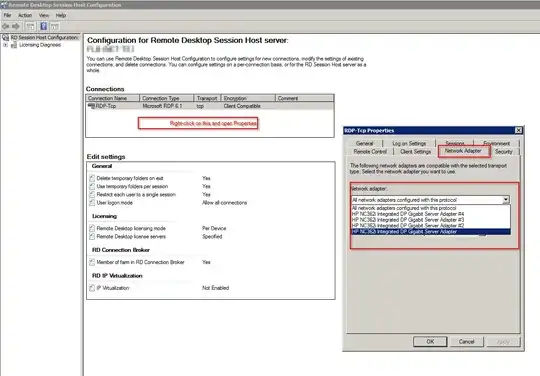
Task: Click icon beside User logon mode
Action: click(92, 203)
